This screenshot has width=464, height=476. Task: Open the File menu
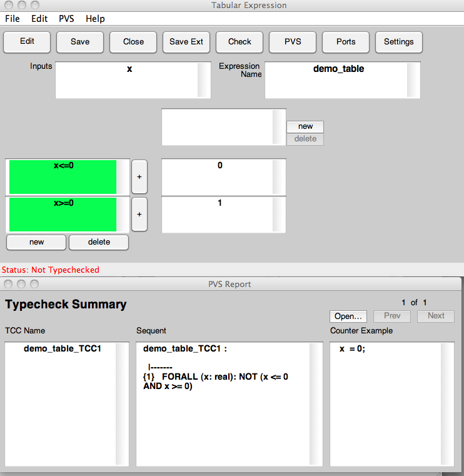click(13, 19)
